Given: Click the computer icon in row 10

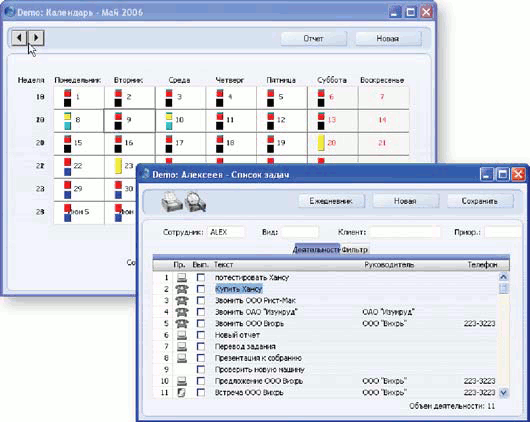Looking at the screenshot, I should click(x=182, y=381).
